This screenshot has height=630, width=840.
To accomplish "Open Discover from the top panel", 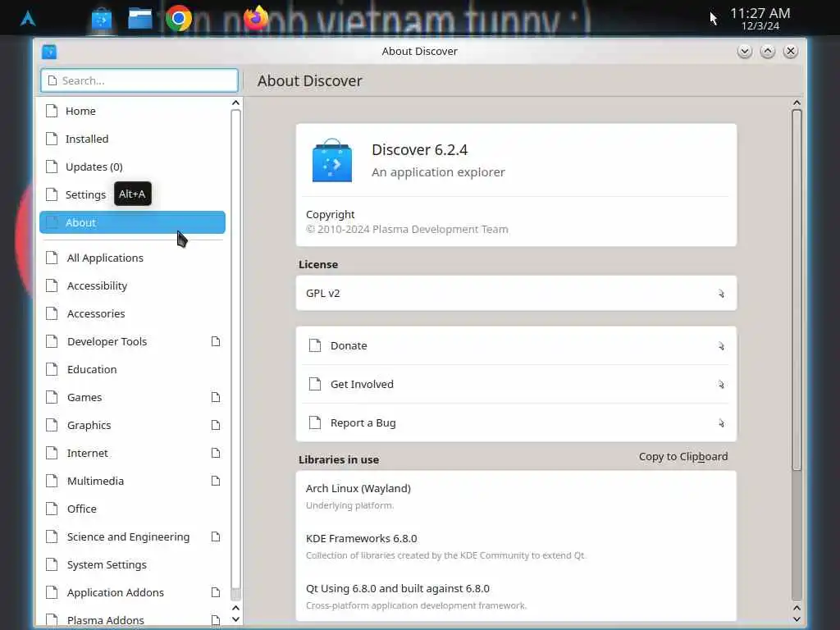I will pyautogui.click(x=101, y=20).
